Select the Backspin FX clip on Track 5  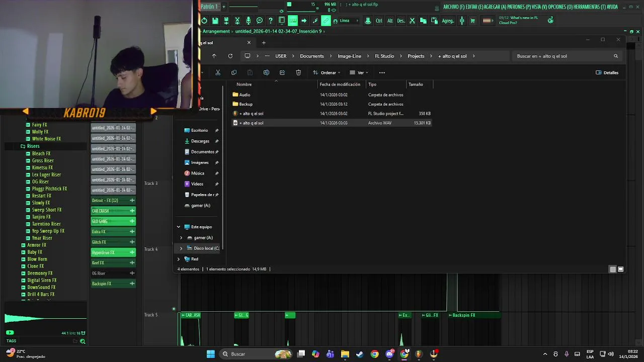(x=473, y=315)
